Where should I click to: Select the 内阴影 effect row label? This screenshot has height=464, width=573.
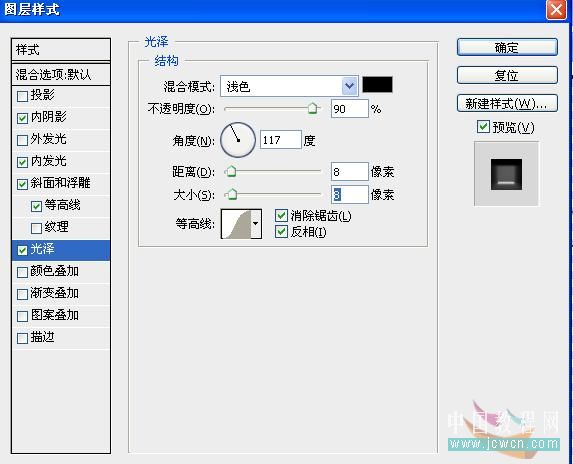point(49,117)
